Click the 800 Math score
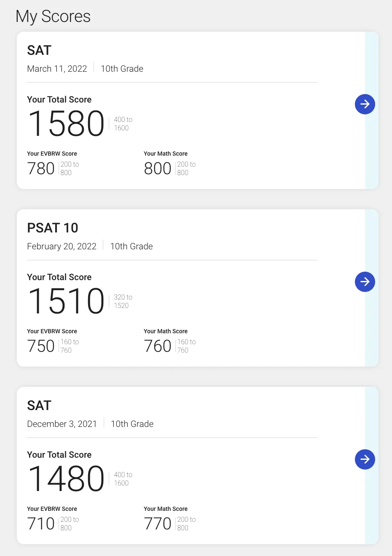The image size is (392, 556). pyautogui.click(x=158, y=169)
